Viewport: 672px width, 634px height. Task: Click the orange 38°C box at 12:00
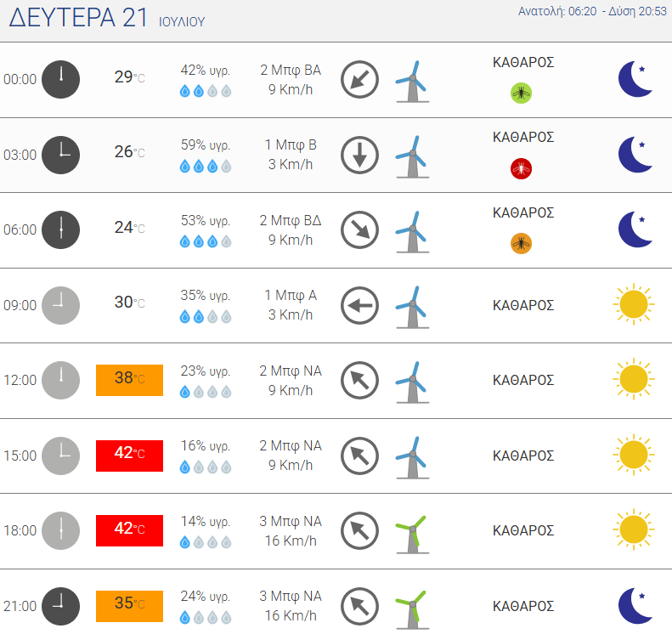pyautogui.click(x=129, y=380)
